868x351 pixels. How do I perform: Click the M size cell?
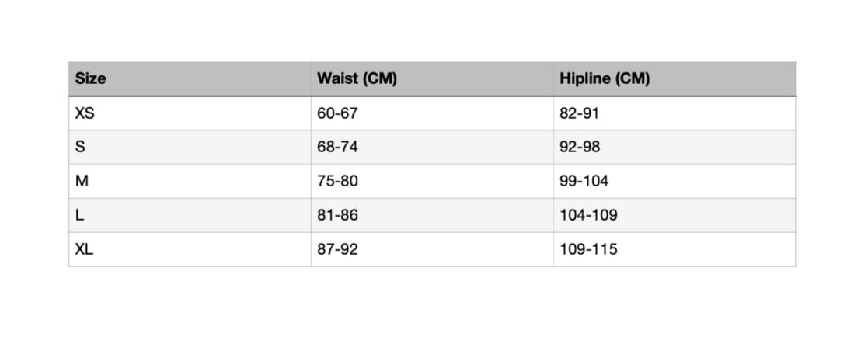click(81, 182)
